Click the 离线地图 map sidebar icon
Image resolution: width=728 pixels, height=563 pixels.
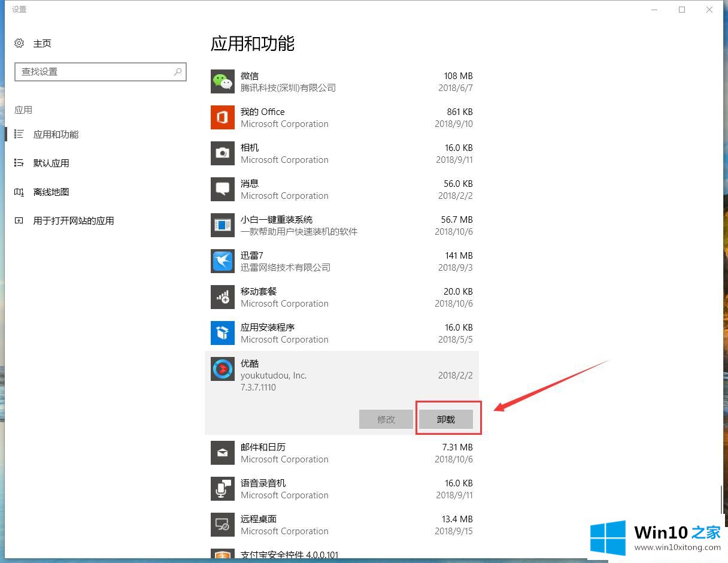tap(19, 192)
